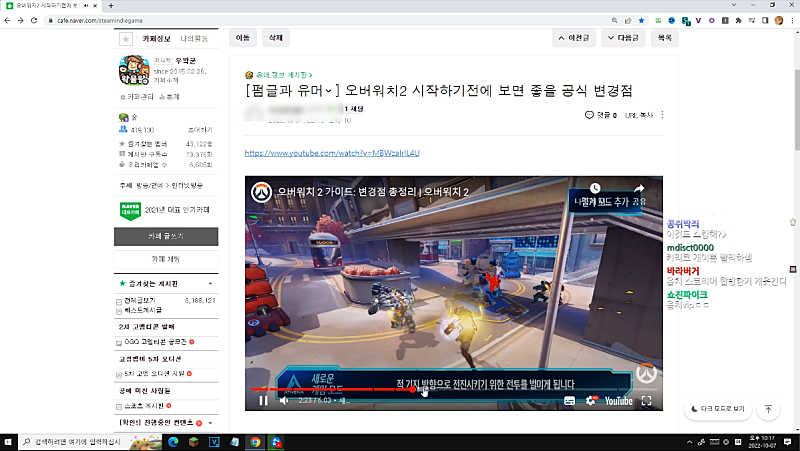This screenshot has height=451, width=800.
Task: Enter fullscreen video mode
Action: tap(647, 400)
